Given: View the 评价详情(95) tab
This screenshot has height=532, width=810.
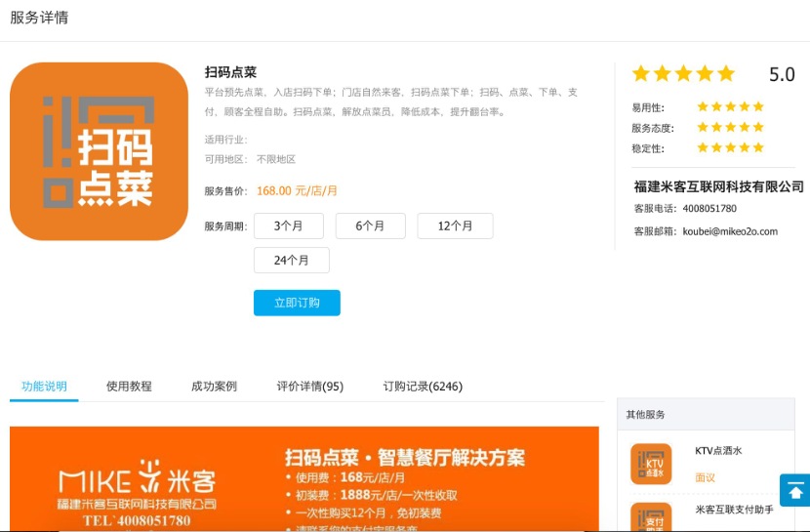Looking at the screenshot, I should tap(310, 387).
